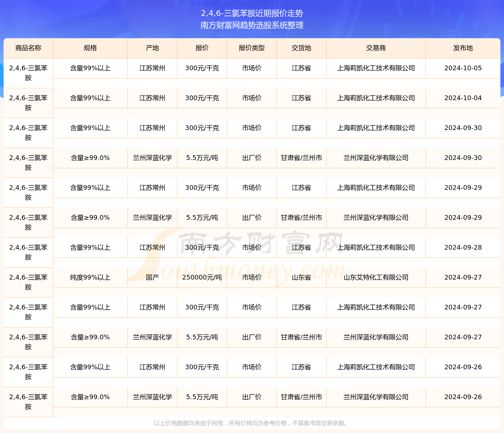Click 5.5万元/吨 in the 2024-09-30 row
This screenshot has width=504, height=433.
tap(202, 158)
